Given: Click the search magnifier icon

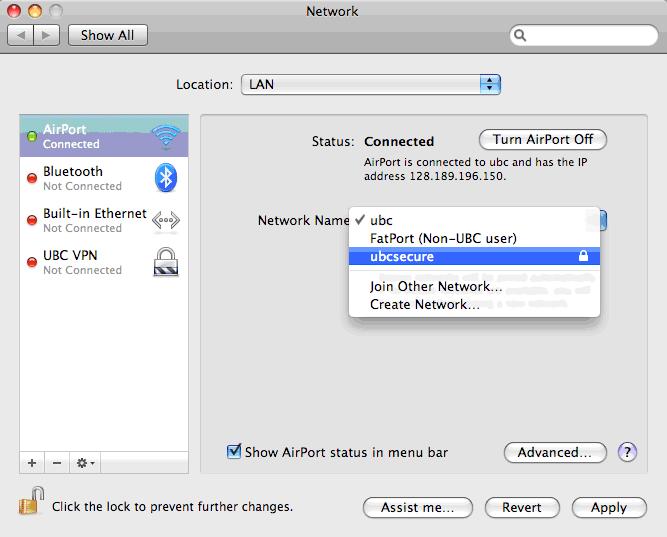Looking at the screenshot, I should 520,35.
